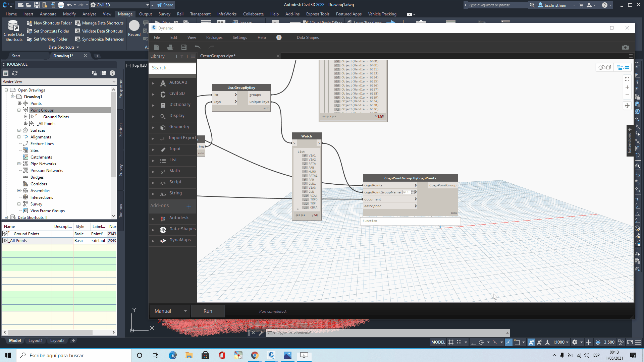Click Toolspace panorama display toggle icon
644x362 pixels.
pyautogui.click(x=103, y=73)
